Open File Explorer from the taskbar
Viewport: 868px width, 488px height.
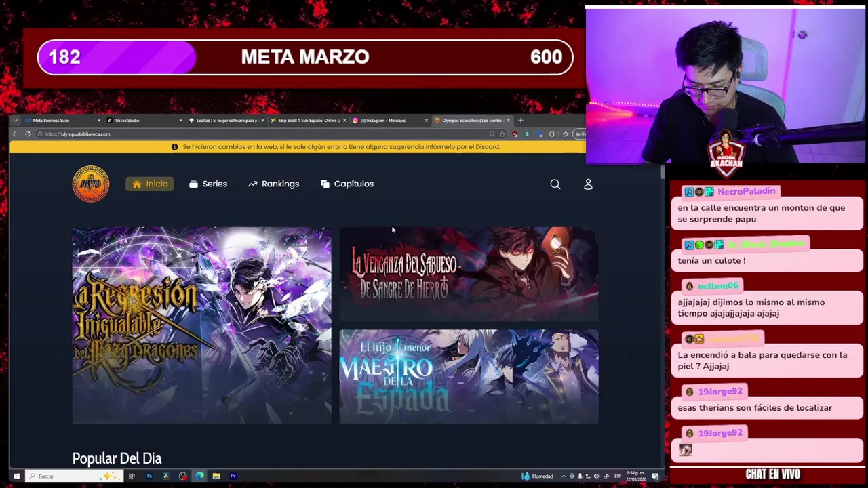pyautogui.click(x=216, y=476)
